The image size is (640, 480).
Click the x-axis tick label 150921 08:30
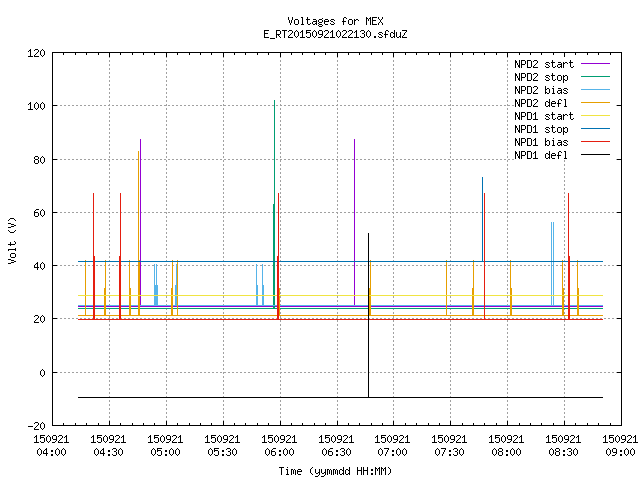tap(563, 446)
